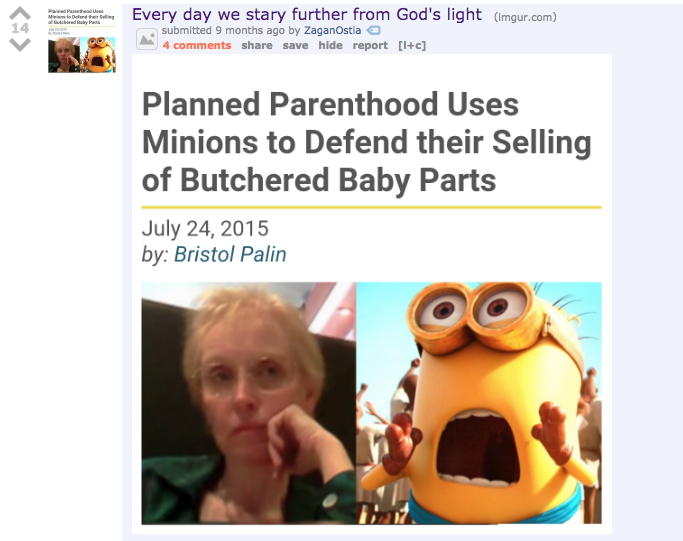
Task: Hide this post
Action: coord(330,45)
